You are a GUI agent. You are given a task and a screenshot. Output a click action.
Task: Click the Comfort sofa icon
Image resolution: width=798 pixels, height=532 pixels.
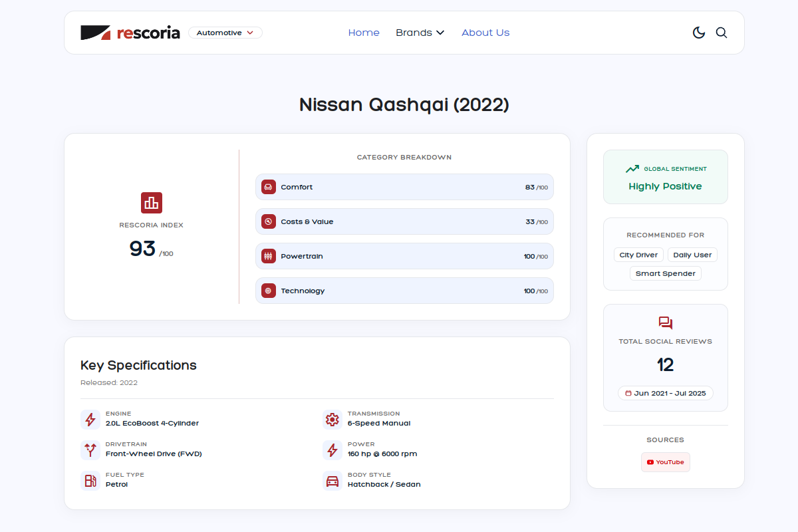pos(269,187)
